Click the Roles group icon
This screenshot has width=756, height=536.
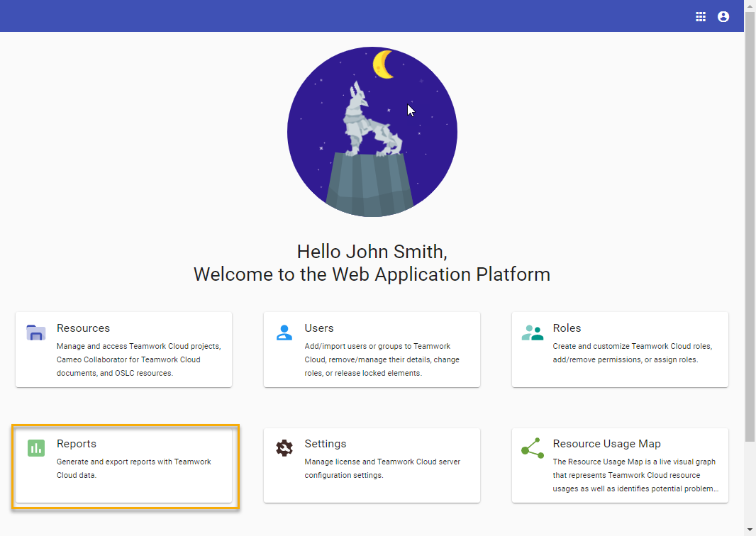(x=532, y=333)
